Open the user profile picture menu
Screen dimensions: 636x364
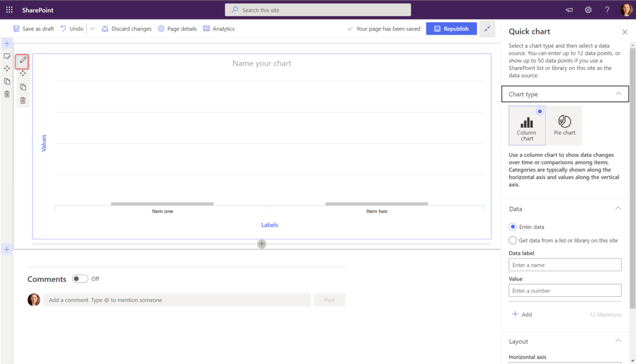coord(626,10)
